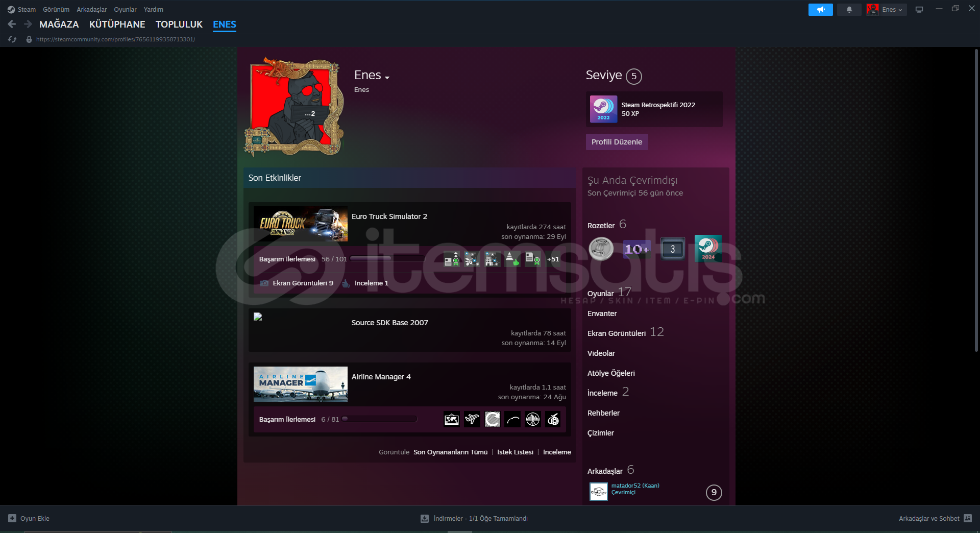Click the Euro Truck Simulator 2 thumbnail

[x=301, y=224]
